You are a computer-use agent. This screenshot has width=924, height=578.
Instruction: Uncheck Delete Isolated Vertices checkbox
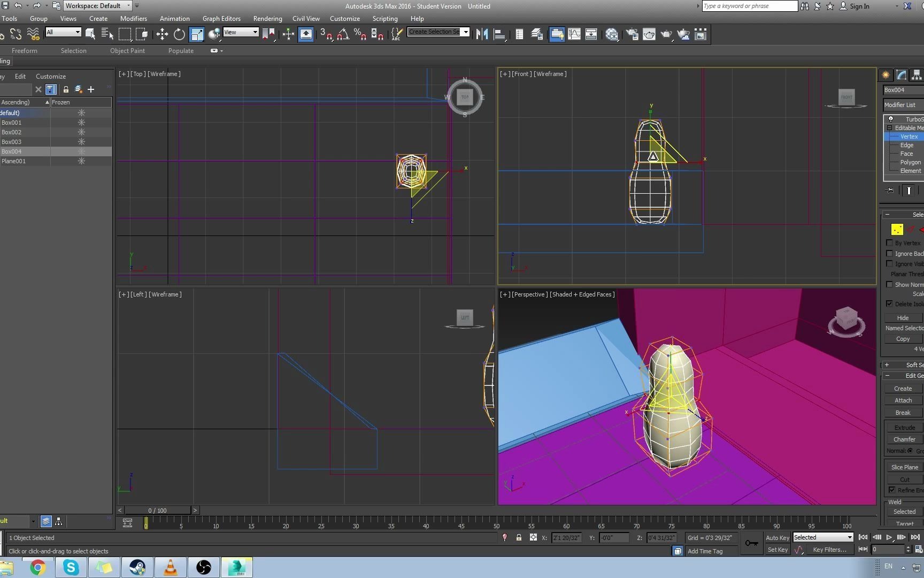tap(890, 303)
